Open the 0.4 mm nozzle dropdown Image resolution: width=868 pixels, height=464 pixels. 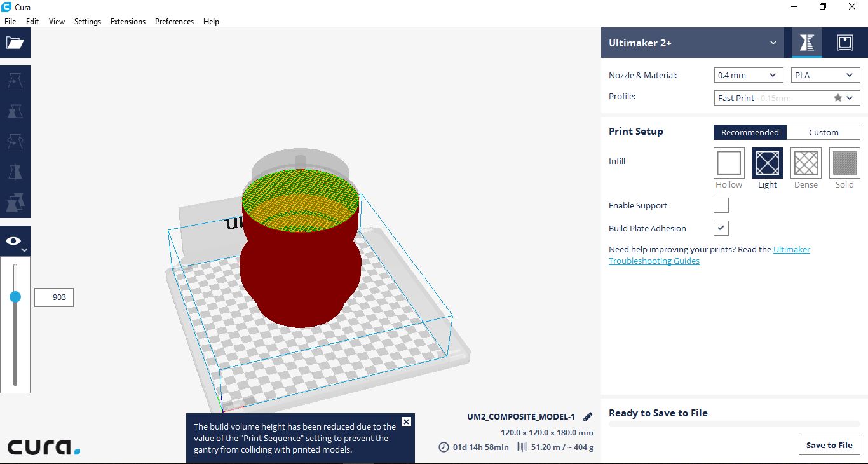(x=749, y=75)
